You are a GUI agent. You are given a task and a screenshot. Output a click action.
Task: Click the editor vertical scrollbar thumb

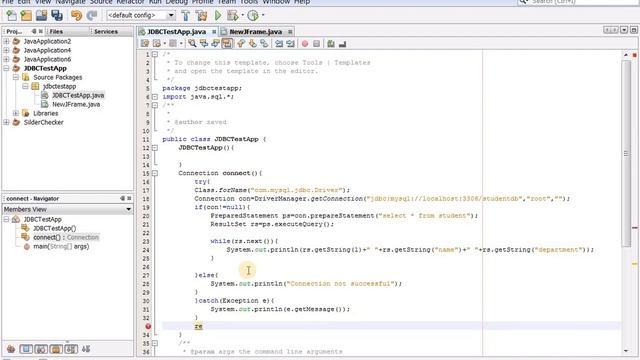(626, 153)
